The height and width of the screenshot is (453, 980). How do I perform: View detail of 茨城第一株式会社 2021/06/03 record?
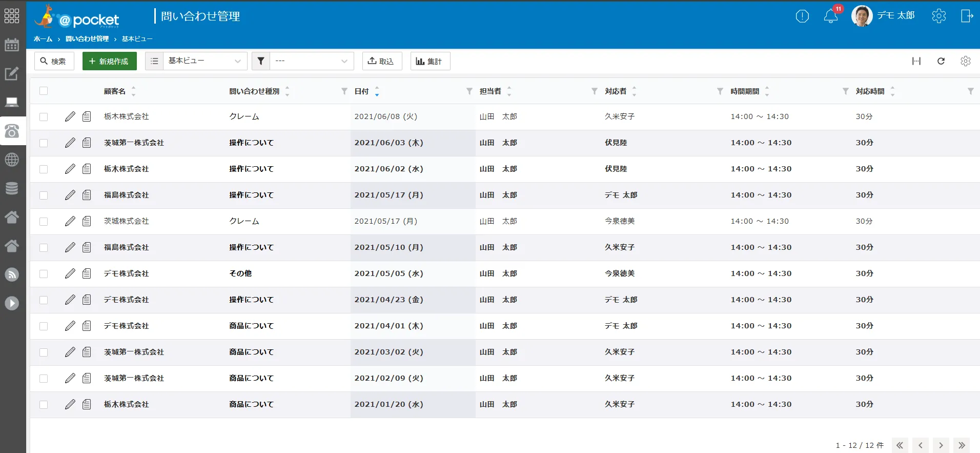(x=87, y=143)
